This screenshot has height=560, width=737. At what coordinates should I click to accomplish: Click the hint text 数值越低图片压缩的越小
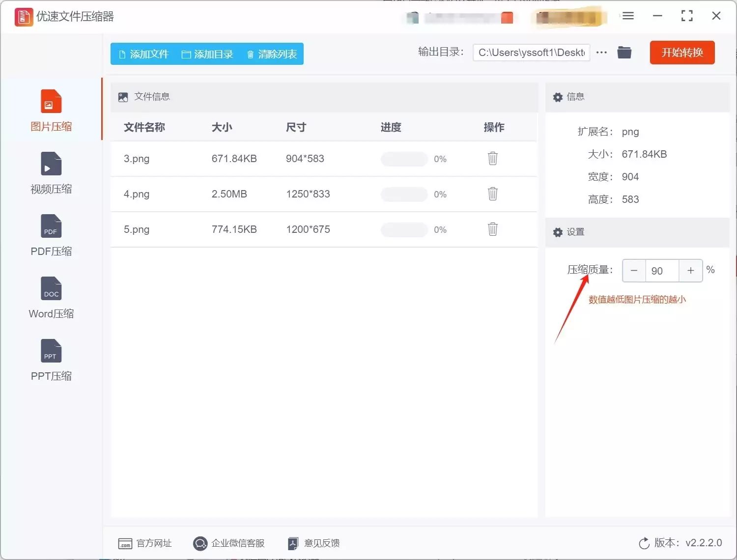click(637, 299)
